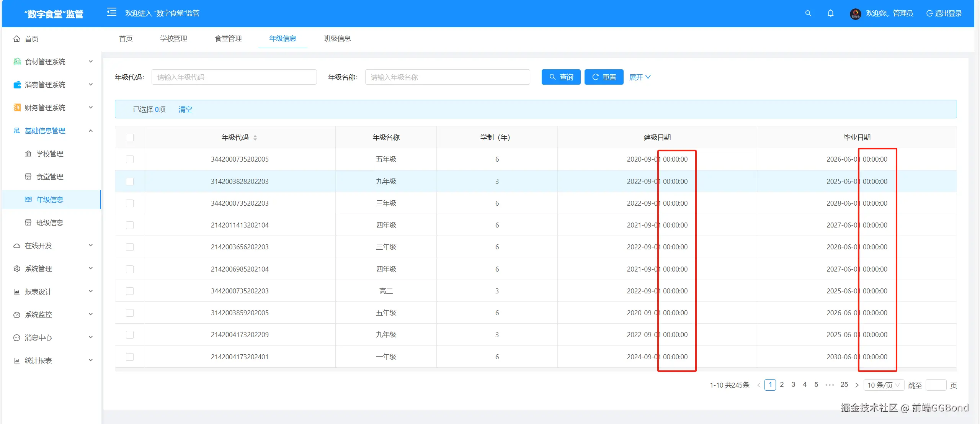The image size is (980, 424).
Task: Click the administrator avatar icon
Action: point(855,14)
